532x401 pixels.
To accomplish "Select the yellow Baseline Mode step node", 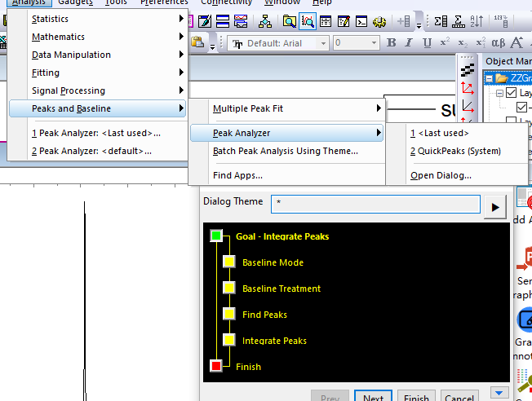I will pyautogui.click(x=229, y=262).
